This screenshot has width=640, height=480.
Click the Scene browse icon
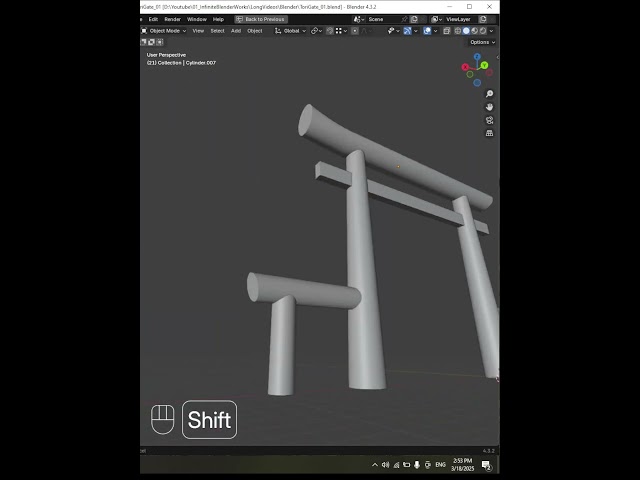click(359, 19)
